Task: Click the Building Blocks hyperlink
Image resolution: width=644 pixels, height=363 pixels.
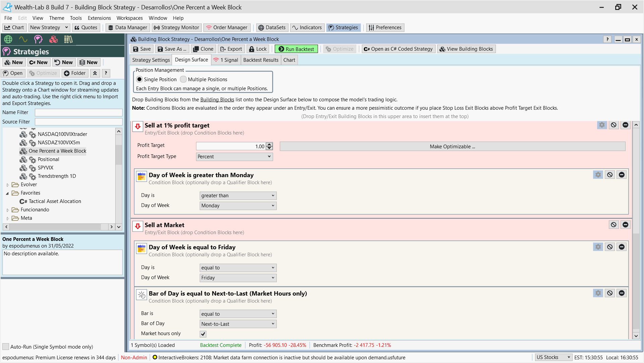Action: tap(217, 100)
